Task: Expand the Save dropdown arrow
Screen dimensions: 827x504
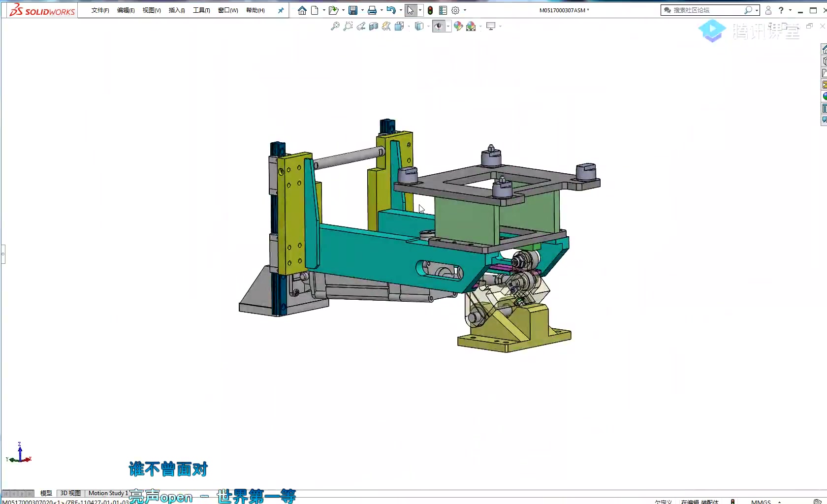Action: 362,10
